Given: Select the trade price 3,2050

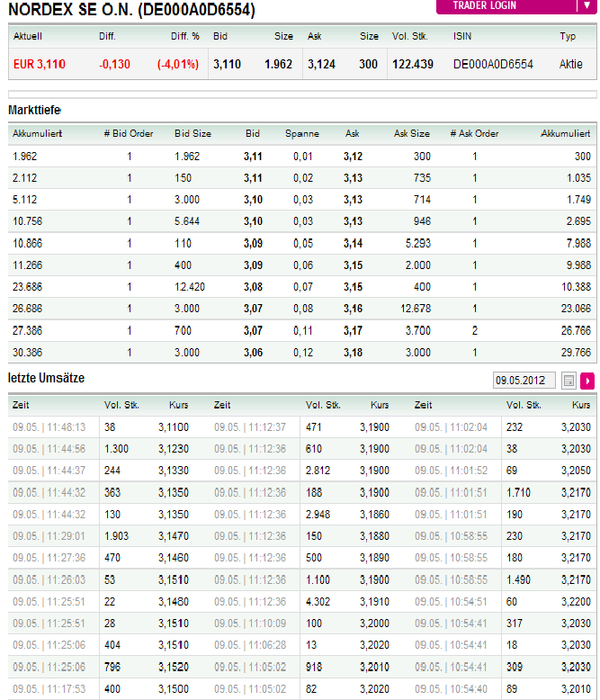Looking at the screenshot, I should tap(576, 471).
